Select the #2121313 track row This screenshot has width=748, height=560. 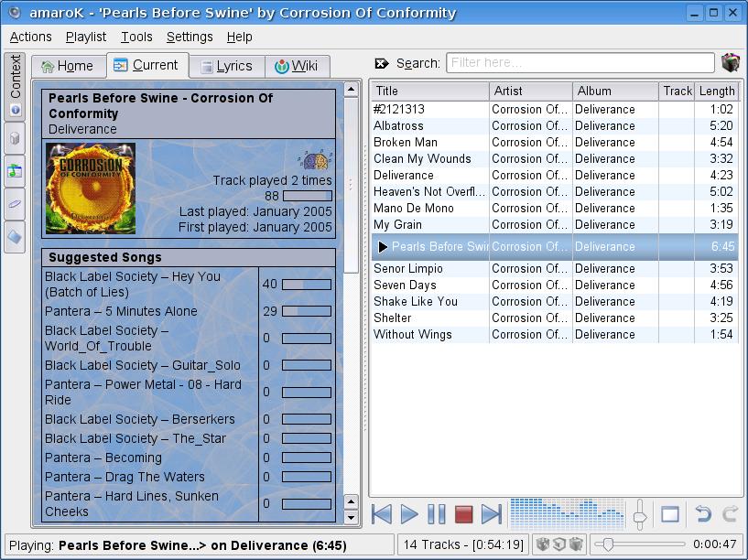point(555,109)
